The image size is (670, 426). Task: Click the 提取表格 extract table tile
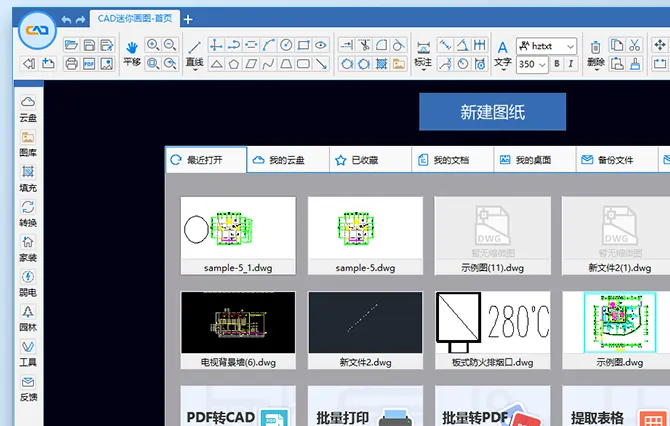tap(616, 406)
